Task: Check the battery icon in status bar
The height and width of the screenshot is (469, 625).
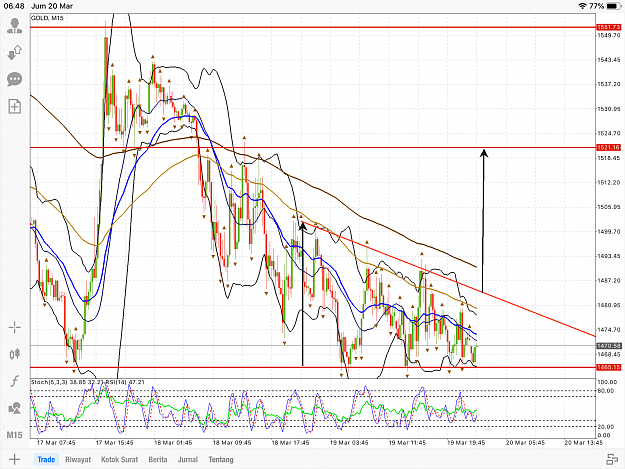Action: coord(613,6)
